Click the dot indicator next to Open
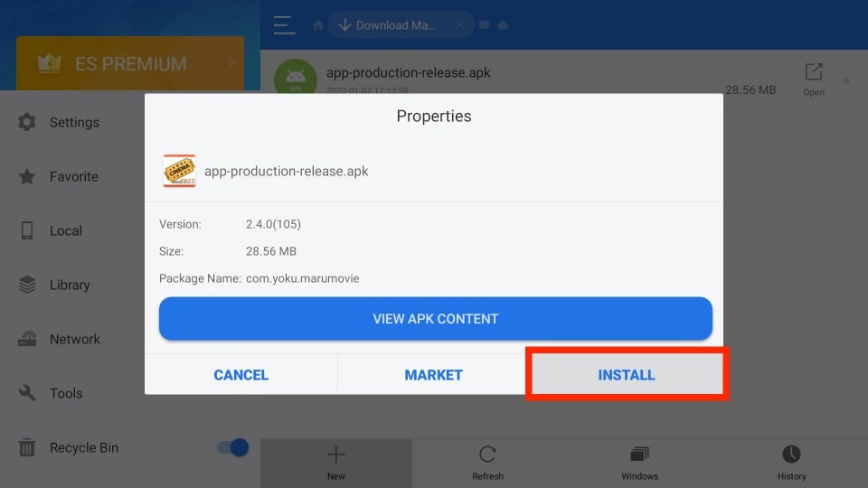 (x=846, y=80)
